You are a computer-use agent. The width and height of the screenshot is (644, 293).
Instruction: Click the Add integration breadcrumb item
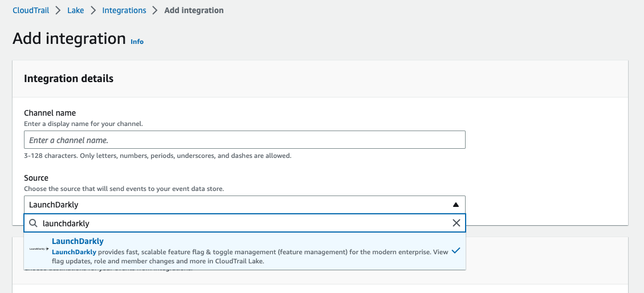pyautogui.click(x=194, y=10)
